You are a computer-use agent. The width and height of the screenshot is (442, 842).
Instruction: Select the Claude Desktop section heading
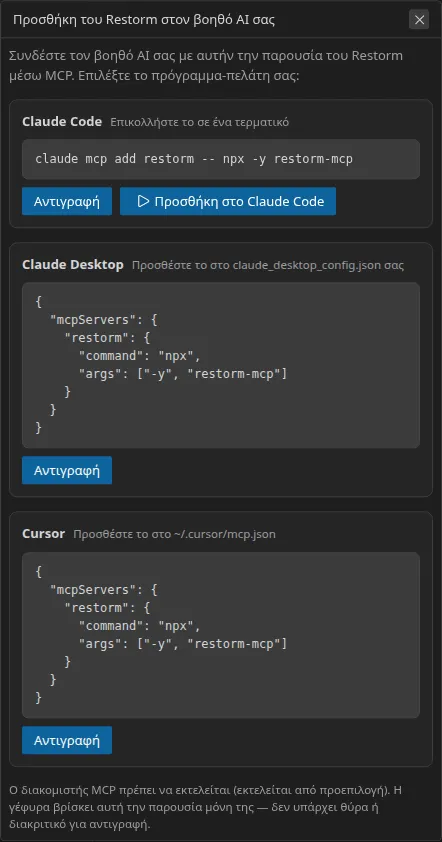point(73,265)
